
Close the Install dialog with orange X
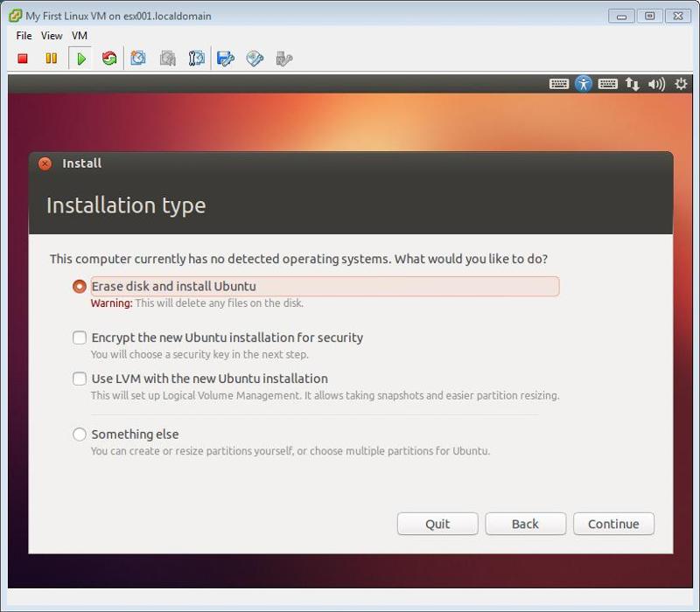(x=45, y=163)
